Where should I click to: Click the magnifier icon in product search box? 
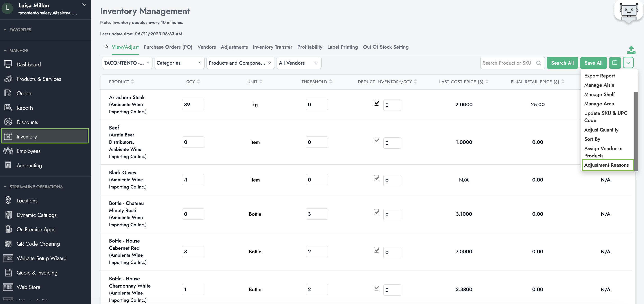539,63
